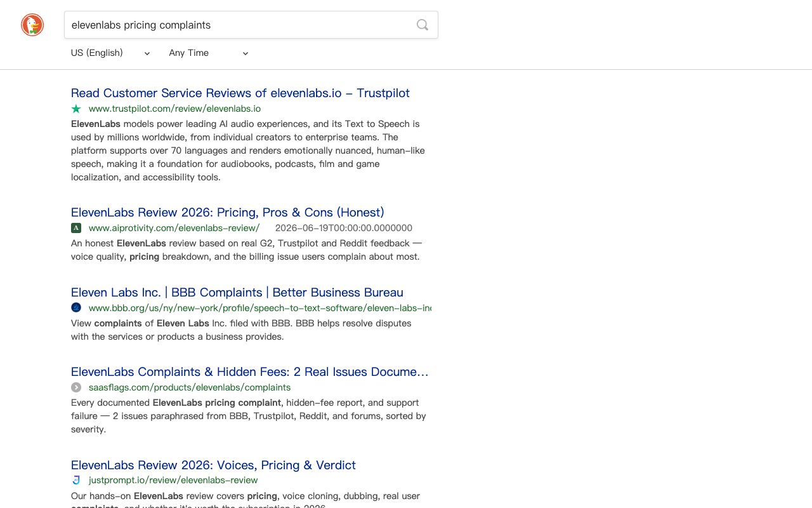Image resolution: width=812 pixels, height=508 pixels.
Task: Click the www.aiprotivity.com/elevenlabs-review/ URL
Action: click(x=174, y=228)
